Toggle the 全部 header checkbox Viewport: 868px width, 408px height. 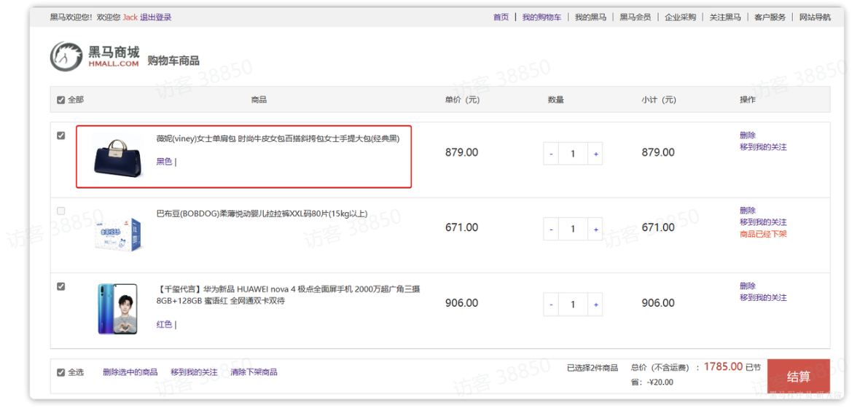(x=61, y=101)
